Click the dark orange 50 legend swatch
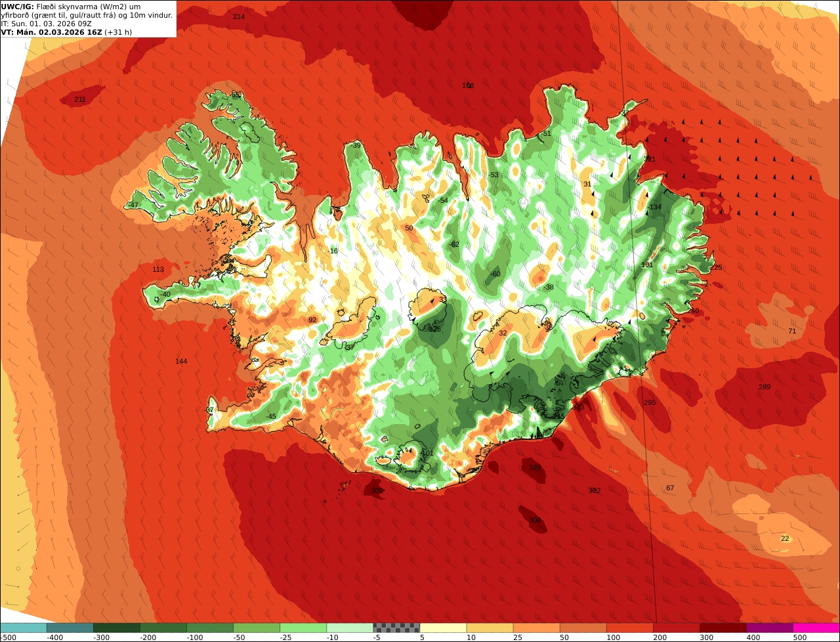 (583, 628)
